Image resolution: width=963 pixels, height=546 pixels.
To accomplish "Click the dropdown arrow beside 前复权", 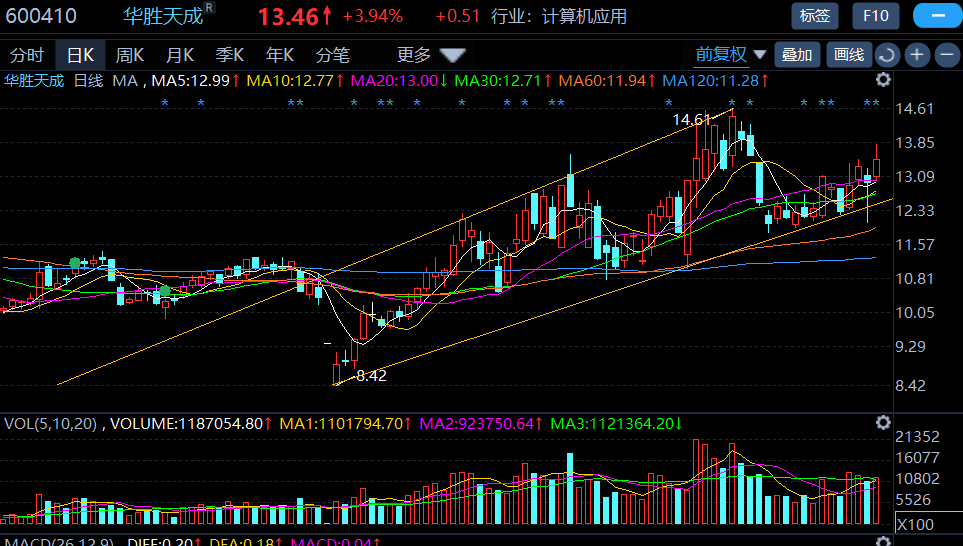I will click(760, 55).
